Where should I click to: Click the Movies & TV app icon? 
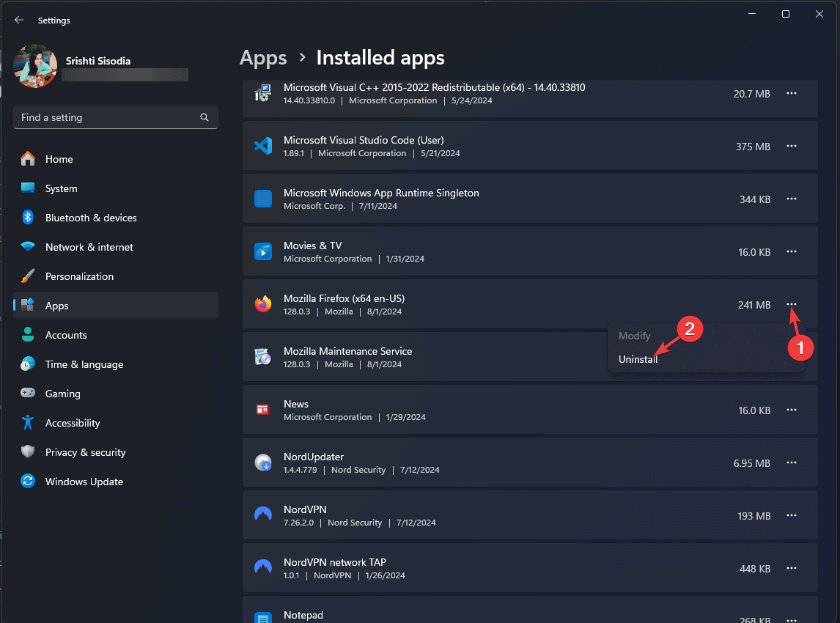point(263,252)
